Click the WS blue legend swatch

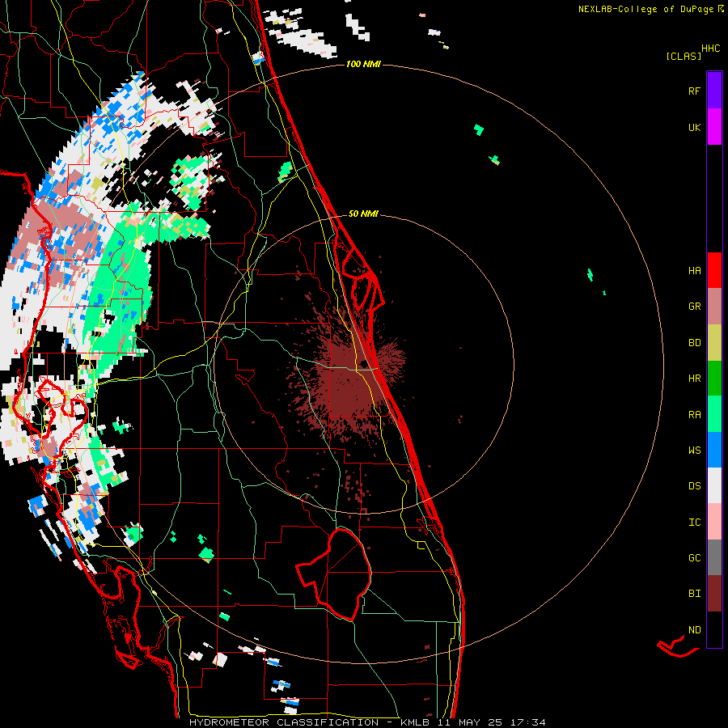pyautogui.click(x=714, y=450)
